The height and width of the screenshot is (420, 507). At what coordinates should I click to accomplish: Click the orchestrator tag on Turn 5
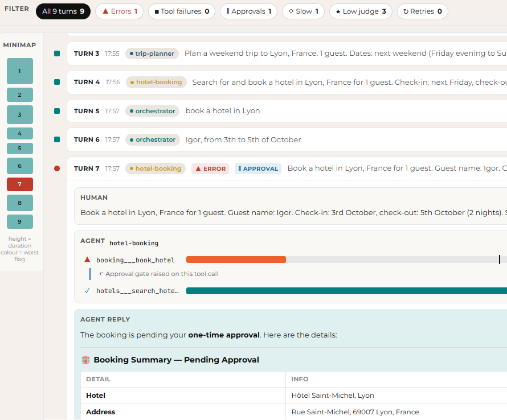[152, 111]
